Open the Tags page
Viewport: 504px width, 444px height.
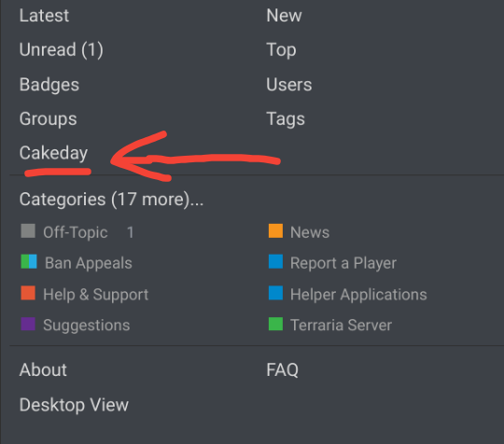click(x=286, y=119)
